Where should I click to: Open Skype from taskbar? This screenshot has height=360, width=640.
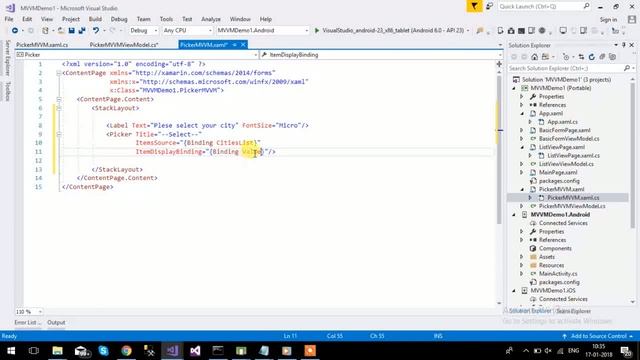click(103, 351)
